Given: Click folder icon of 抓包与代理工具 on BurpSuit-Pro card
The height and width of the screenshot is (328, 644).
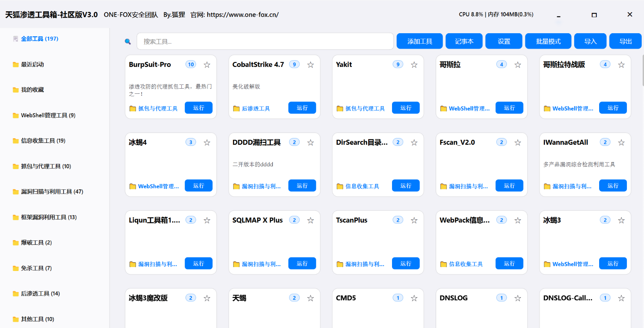Looking at the screenshot, I should click(133, 109).
